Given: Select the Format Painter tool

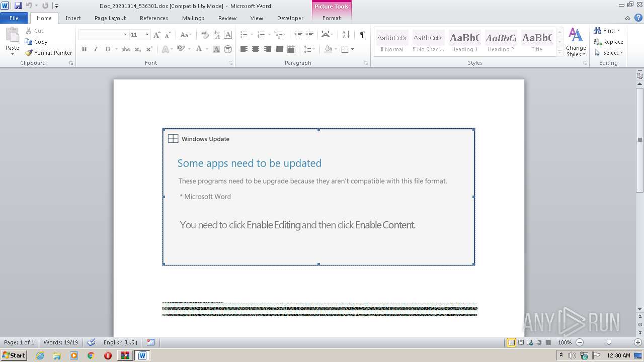Looking at the screenshot, I should (48, 53).
